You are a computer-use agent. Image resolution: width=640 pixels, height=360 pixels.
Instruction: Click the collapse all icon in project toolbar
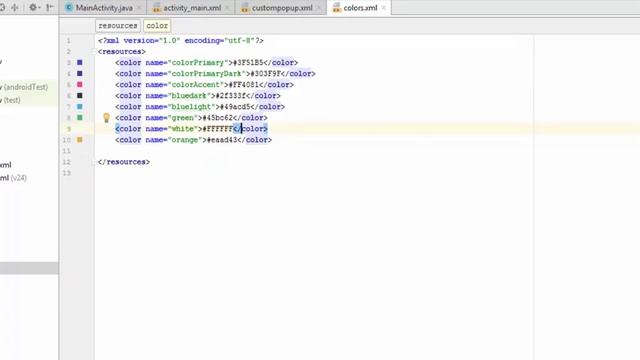pos(15,7)
